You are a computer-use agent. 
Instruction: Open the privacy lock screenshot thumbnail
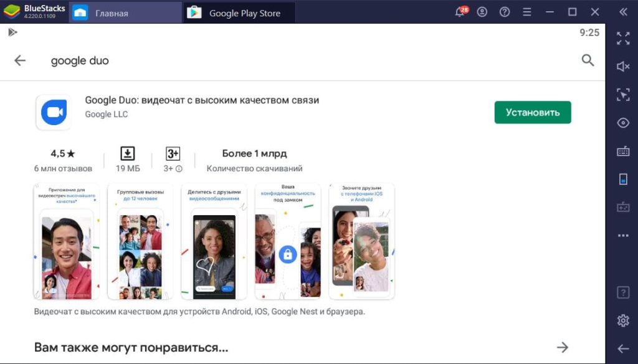click(x=288, y=241)
